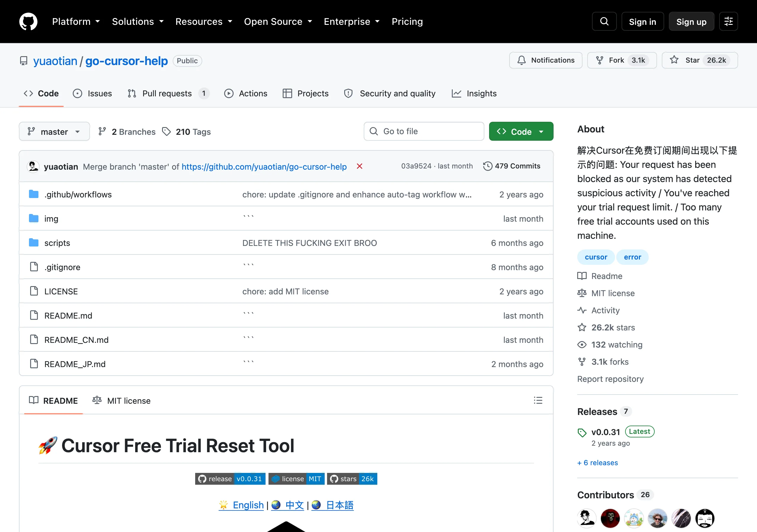The height and width of the screenshot is (532, 757).
Task: Open the go-cursor-help repository link
Action: (x=126, y=61)
